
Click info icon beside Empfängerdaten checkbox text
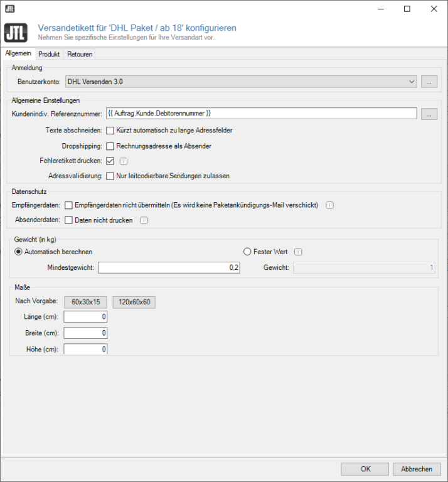(329, 205)
